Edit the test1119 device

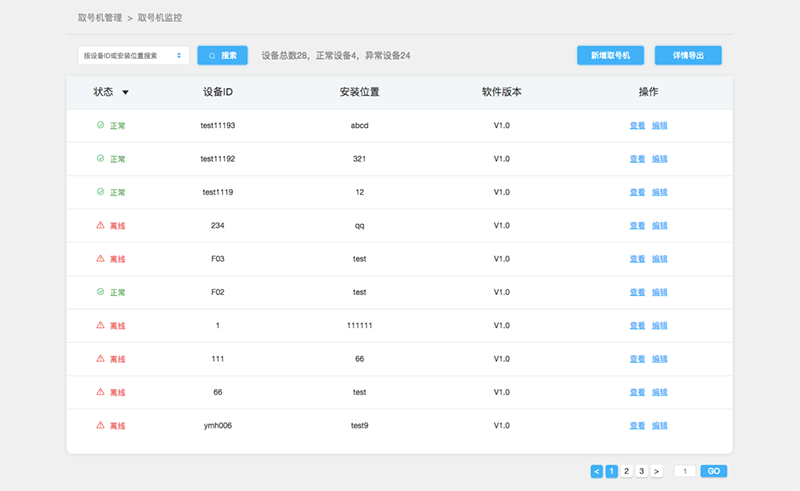[x=660, y=192]
